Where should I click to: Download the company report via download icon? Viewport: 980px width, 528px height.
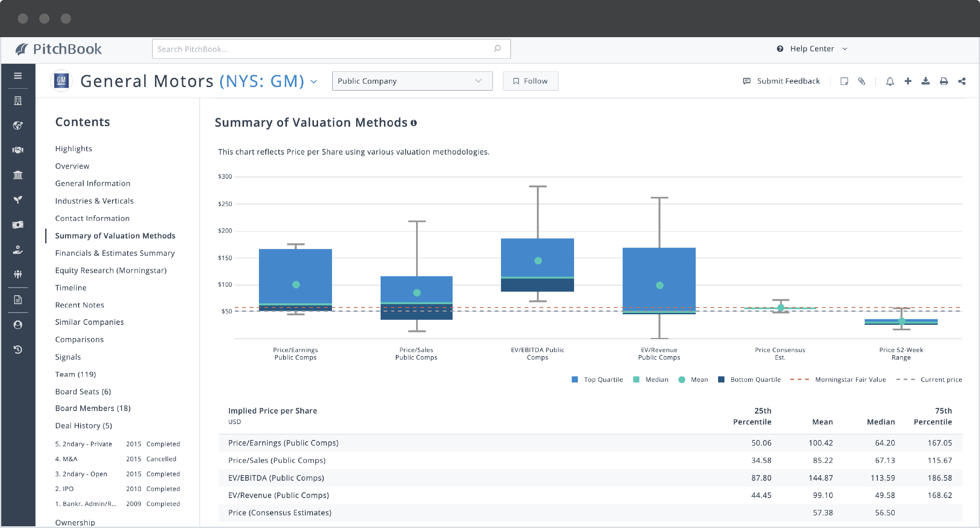pyautogui.click(x=926, y=81)
